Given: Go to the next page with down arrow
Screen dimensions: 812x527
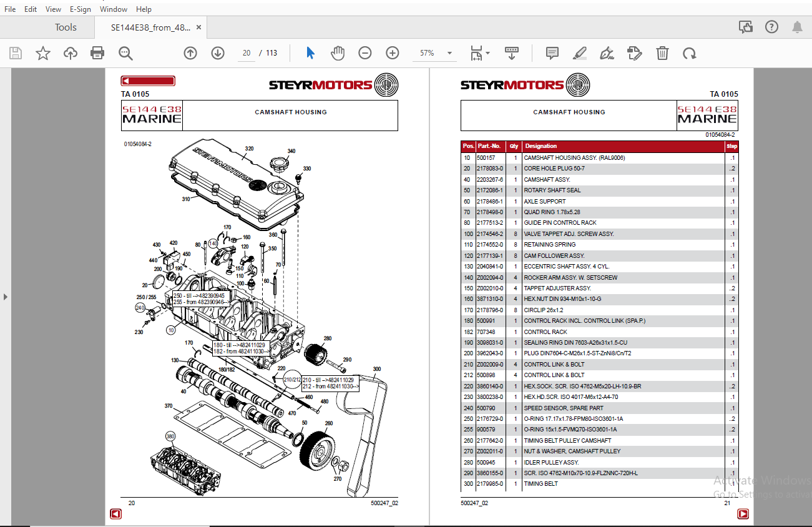Looking at the screenshot, I should tap(218, 53).
